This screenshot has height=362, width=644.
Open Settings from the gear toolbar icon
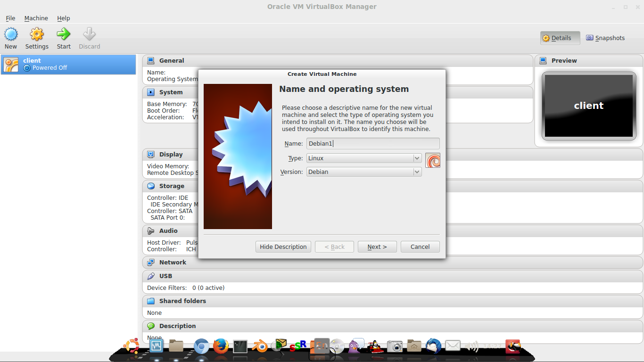point(37,34)
